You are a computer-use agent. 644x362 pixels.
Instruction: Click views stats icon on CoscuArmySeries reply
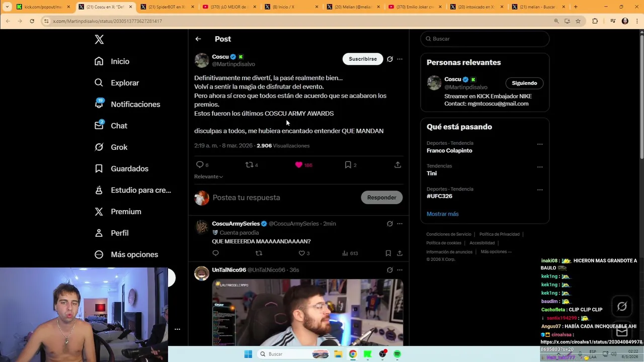pyautogui.click(x=345, y=253)
